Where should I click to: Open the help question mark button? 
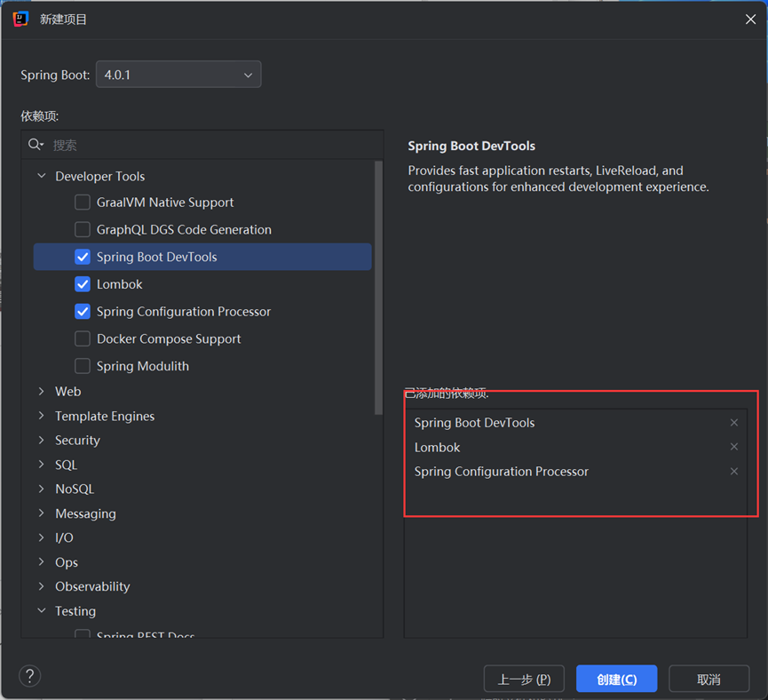pos(30,676)
